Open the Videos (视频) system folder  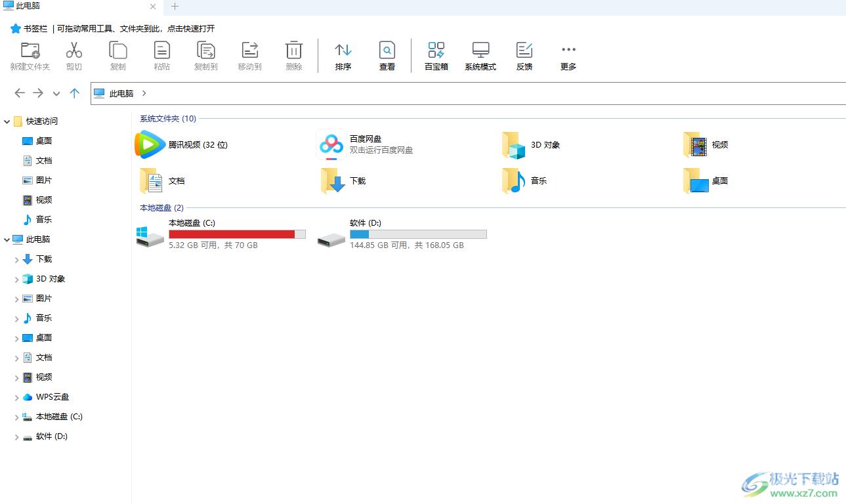tap(695, 145)
